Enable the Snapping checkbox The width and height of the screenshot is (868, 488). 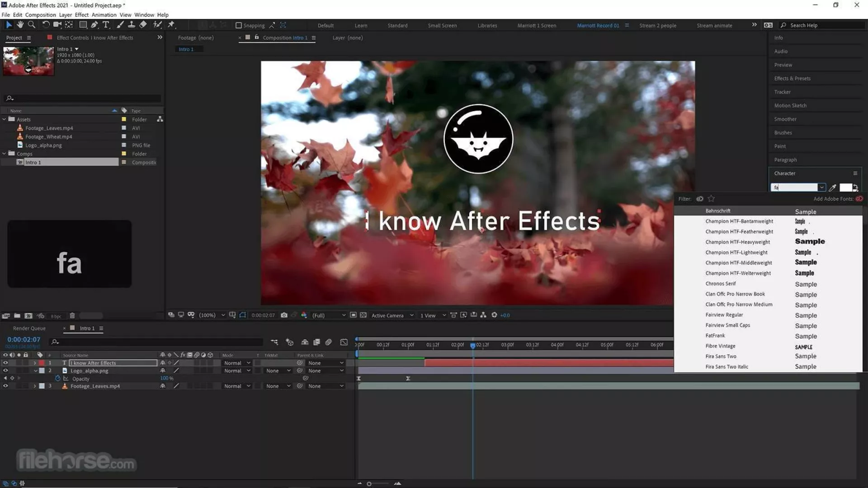coord(239,25)
